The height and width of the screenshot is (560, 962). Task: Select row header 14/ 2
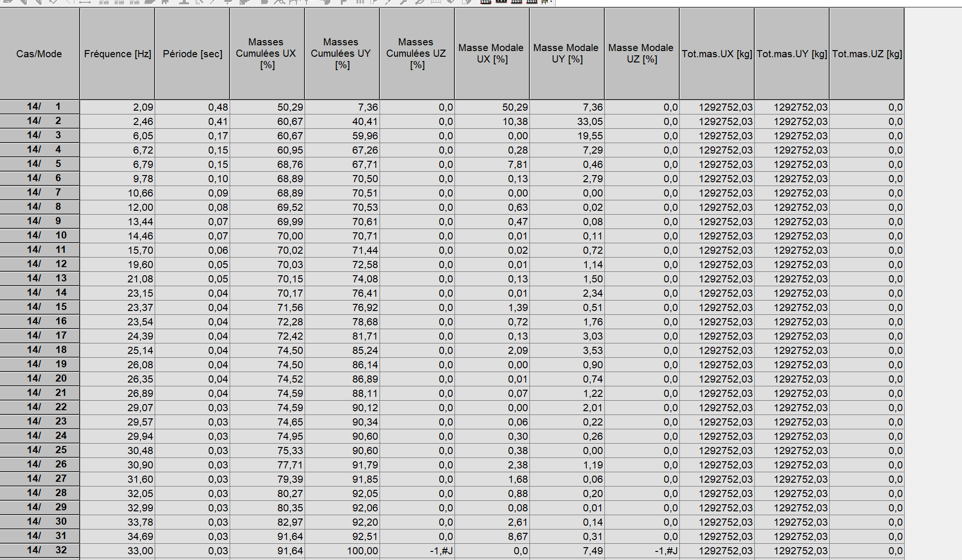click(x=40, y=121)
